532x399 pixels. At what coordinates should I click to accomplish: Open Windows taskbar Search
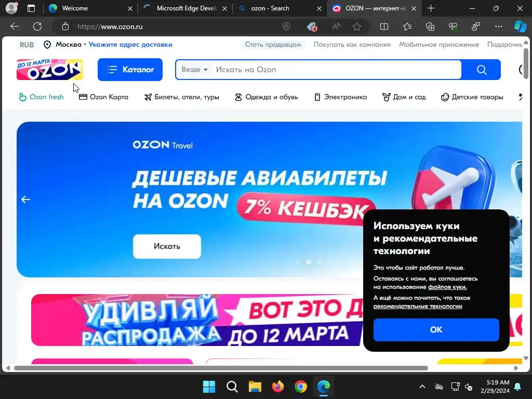[232, 387]
